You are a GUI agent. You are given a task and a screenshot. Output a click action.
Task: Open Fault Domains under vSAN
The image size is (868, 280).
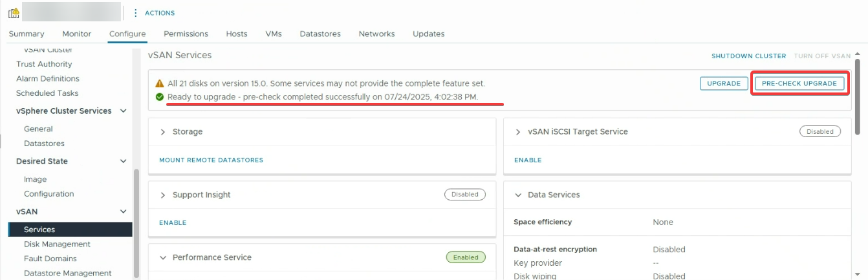pos(51,259)
